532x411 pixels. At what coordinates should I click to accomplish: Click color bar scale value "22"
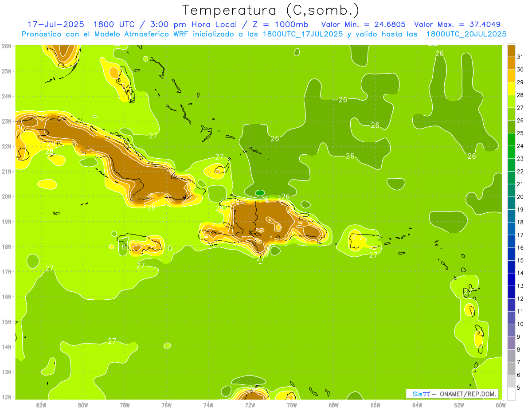520,171
